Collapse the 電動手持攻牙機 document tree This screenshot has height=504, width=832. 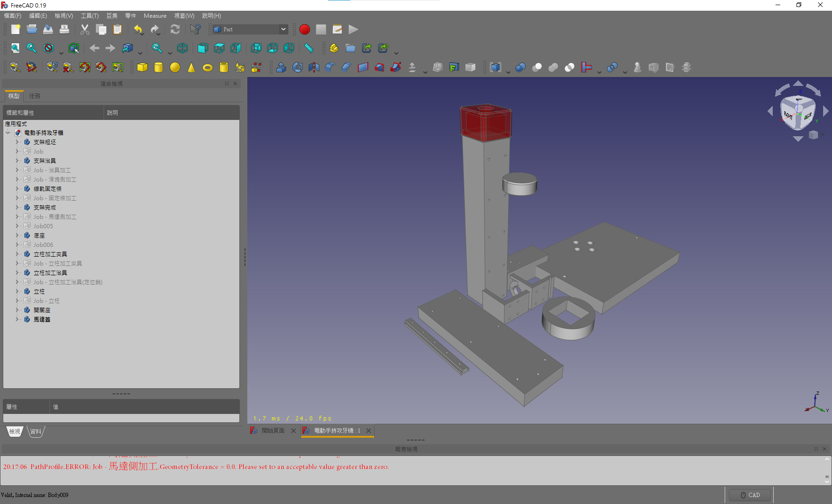pos(8,133)
